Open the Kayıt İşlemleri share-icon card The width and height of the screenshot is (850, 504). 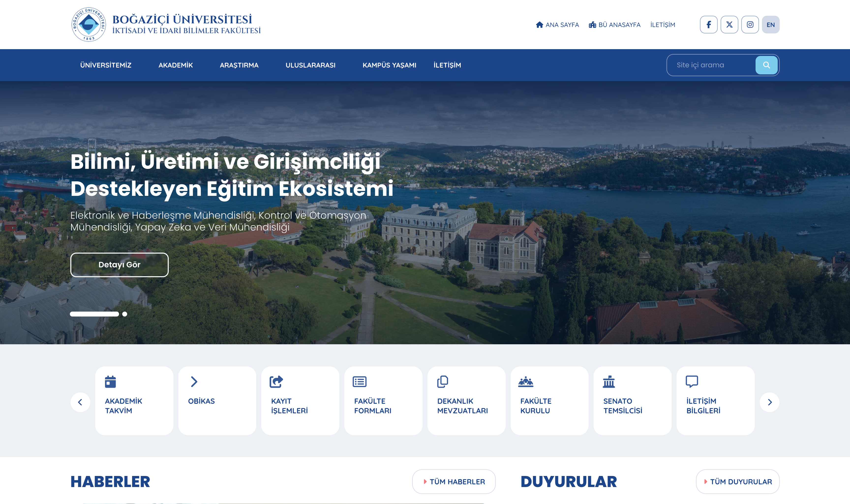click(300, 400)
